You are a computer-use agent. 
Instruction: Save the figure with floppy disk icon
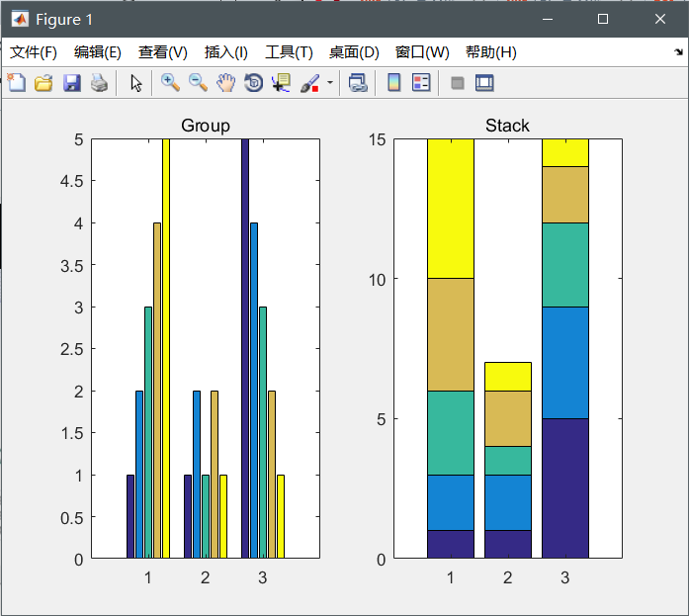71,83
